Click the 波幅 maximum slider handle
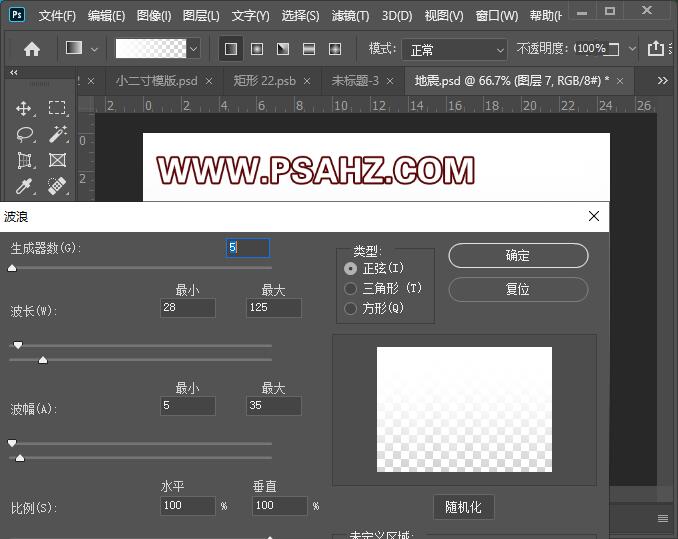Viewport: 678px width, 539px height. 20,458
